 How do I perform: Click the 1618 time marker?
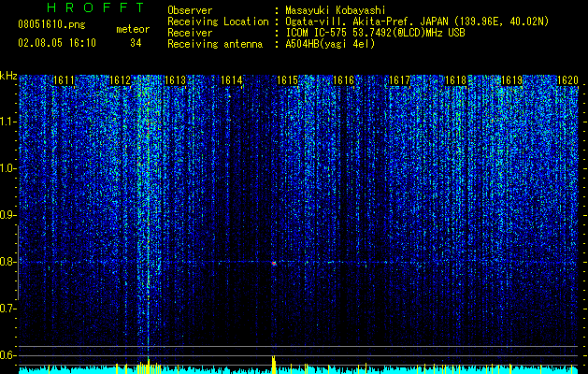(455, 80)
